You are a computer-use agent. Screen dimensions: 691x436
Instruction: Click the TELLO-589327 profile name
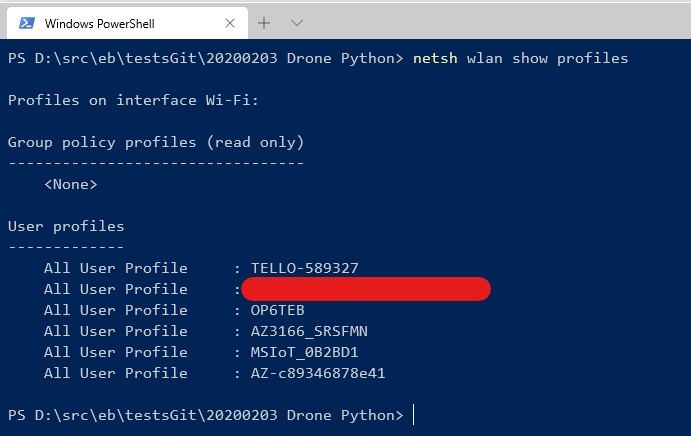(x=305, y=268)
